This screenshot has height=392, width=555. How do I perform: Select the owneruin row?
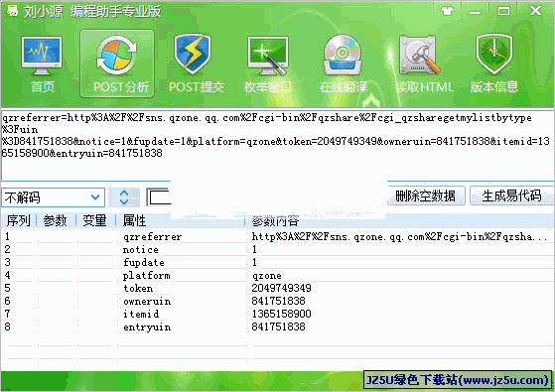tap(277, 301)
